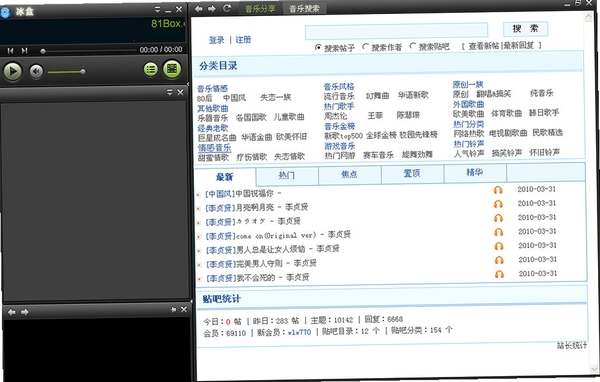Open the 热门铃声 category

[469, 144]
